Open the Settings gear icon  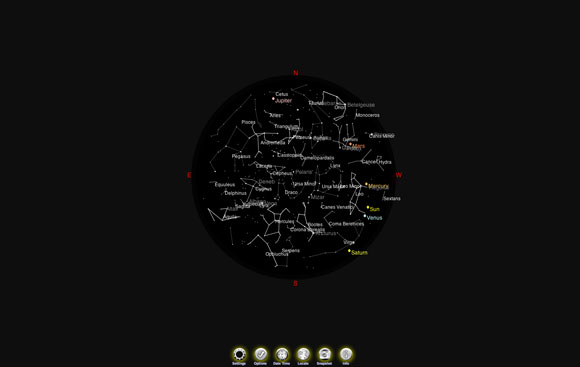point(239,354)
